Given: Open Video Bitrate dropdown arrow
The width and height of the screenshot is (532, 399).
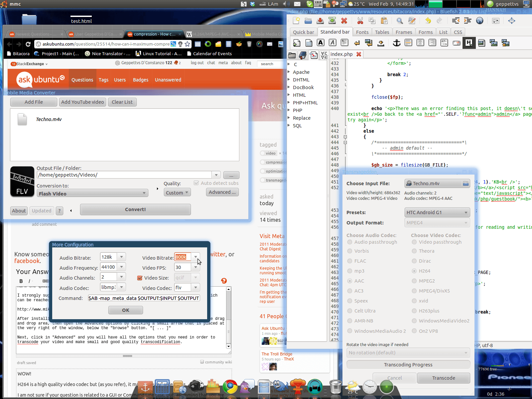Looking at the screenshot, I should 196,257.
